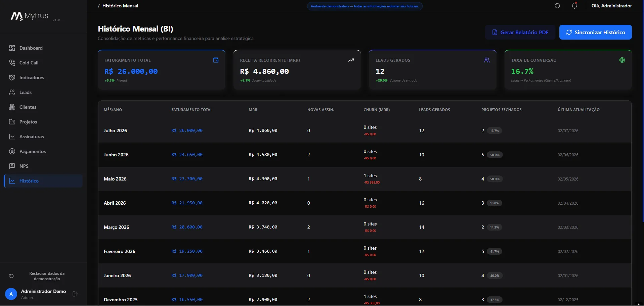
Task: Click the Gerar Relatório PDF button
Action: coord(520,32)
